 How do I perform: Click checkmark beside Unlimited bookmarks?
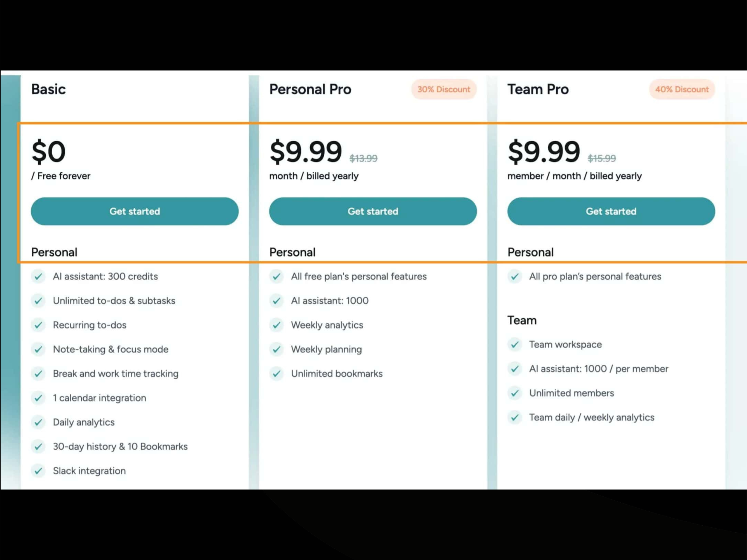pos(276,374)
